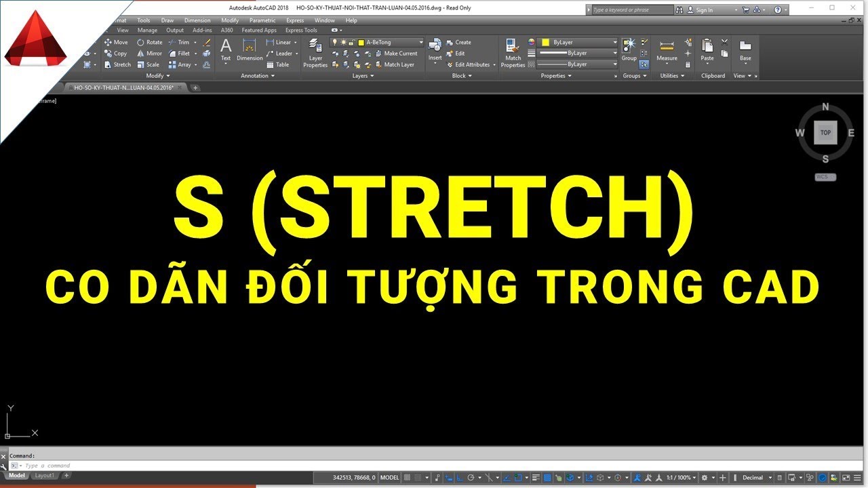Click the Make Current layer button
868x488 pixels.
click(400, 53)
